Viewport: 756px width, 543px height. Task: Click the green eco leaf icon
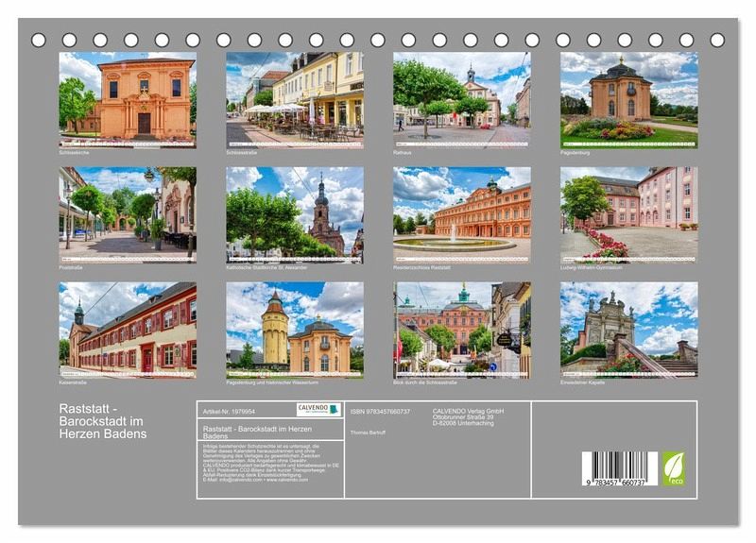(673, 468)
